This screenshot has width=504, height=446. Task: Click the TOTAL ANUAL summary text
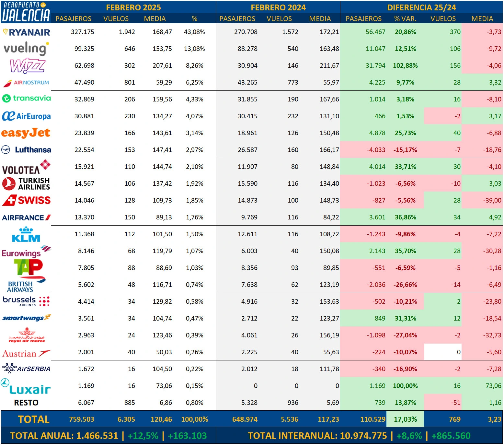pos(108,436)
